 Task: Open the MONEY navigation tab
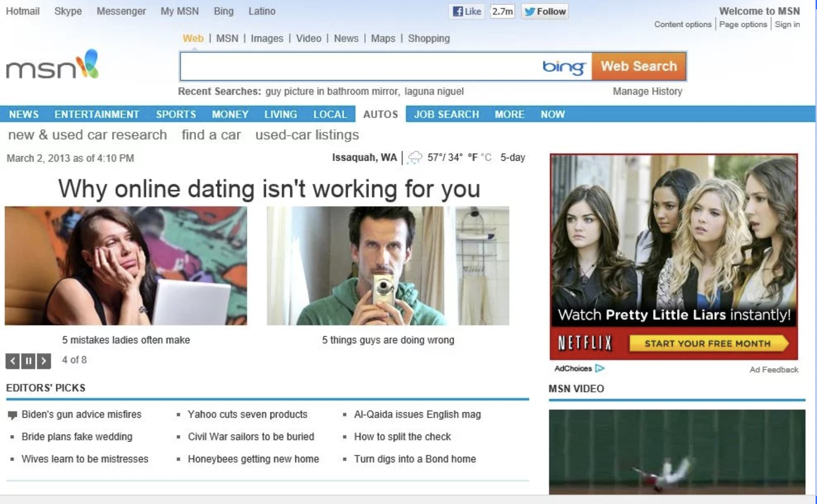(230, 114)
